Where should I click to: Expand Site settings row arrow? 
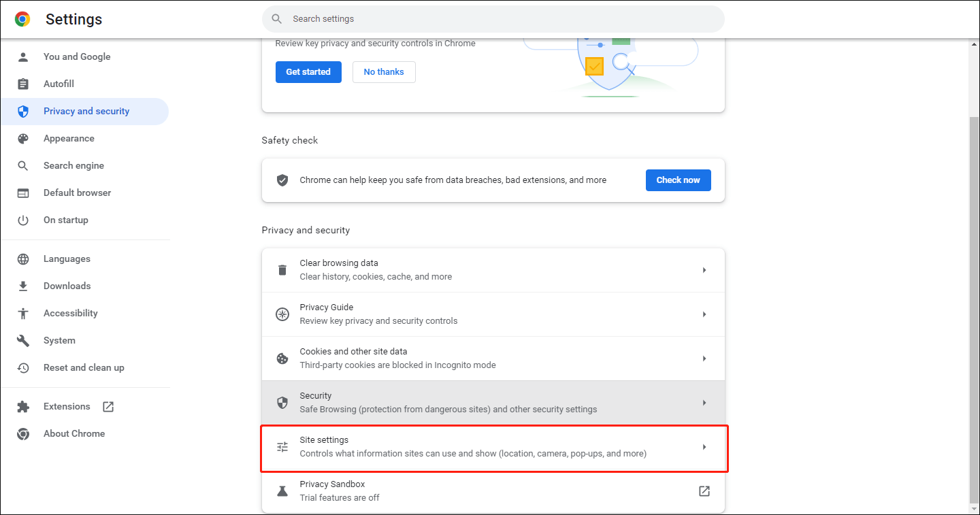pyautogui.click(x=704, y=447)
